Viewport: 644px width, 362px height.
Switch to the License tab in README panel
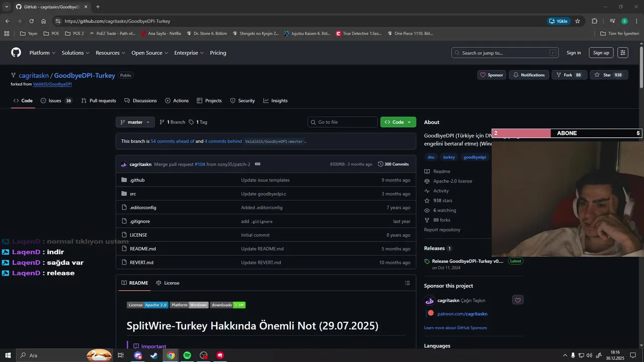[x=168, y=283]
